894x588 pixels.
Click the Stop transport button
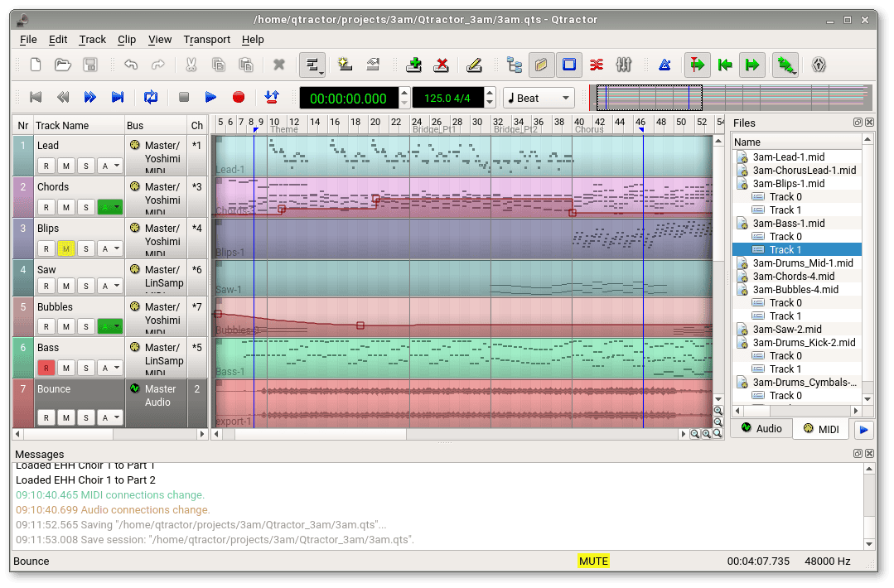[x=184, y=98]
